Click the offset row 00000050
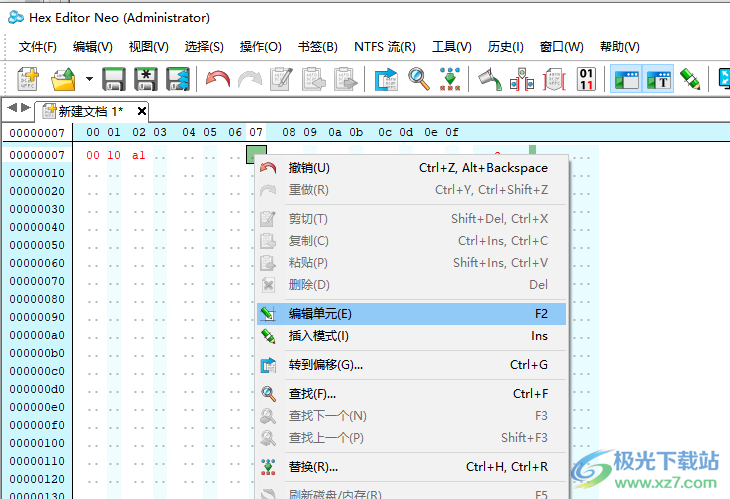 point(37,245)
